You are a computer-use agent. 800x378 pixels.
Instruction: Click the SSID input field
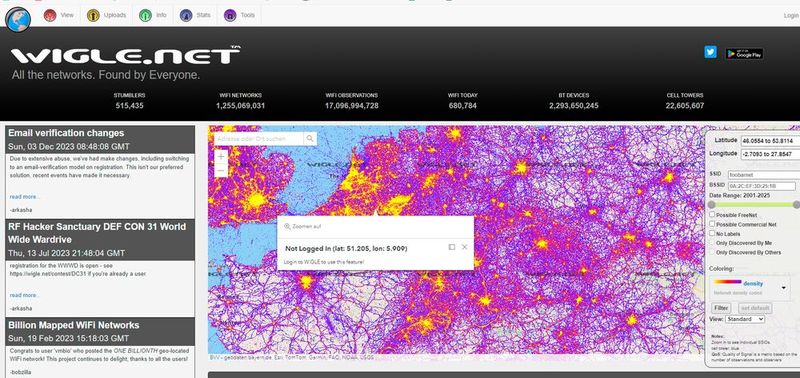[764, 174]
